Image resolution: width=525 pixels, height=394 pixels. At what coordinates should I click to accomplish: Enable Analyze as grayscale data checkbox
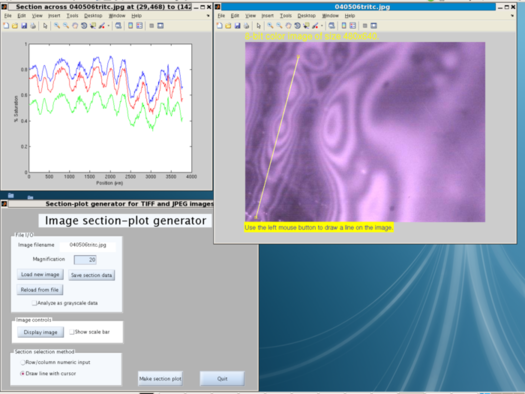point(34,303)
